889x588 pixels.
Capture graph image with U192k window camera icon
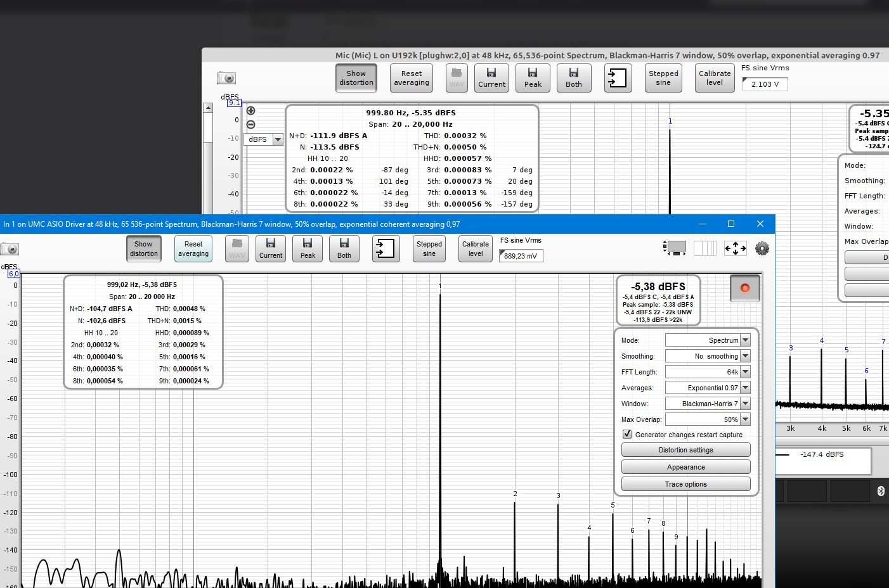tap(226, 78)
